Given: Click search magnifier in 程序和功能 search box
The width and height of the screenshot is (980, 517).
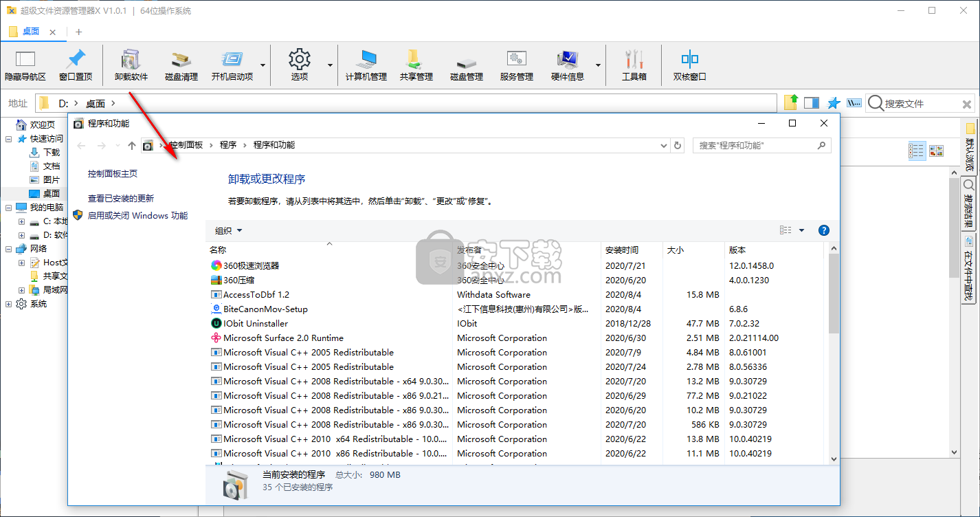Looking at the screenshot, I should (x=821, y=146).
